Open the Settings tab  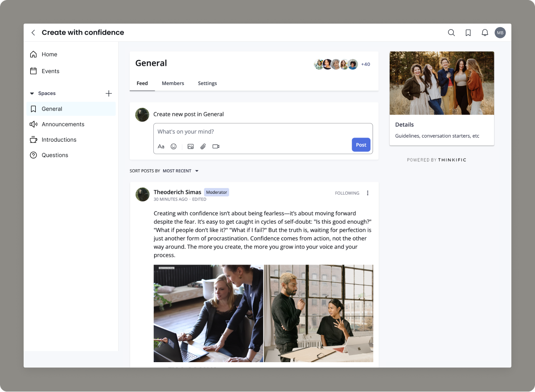[207, 83]
